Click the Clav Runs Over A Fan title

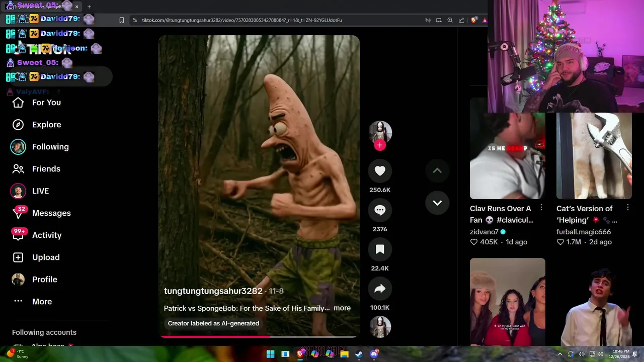502,214
